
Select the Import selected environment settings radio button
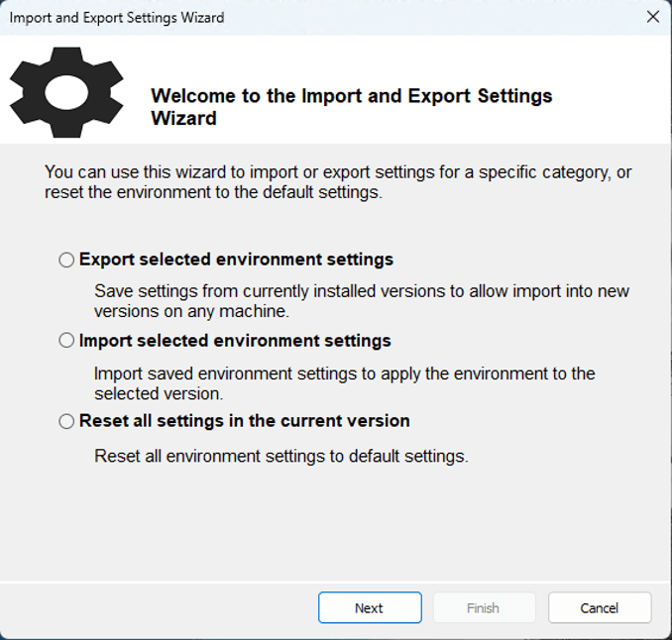click(66, 341)
